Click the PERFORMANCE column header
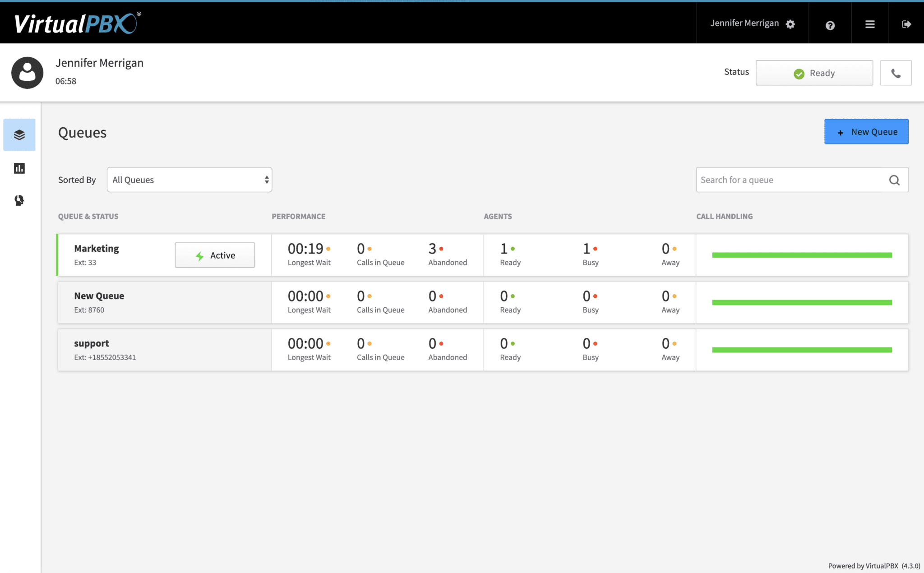 tap(298, 217)
